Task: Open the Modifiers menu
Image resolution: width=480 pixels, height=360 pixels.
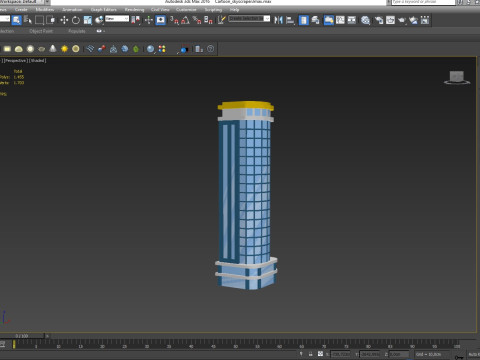Action: [x=45, y=9]
